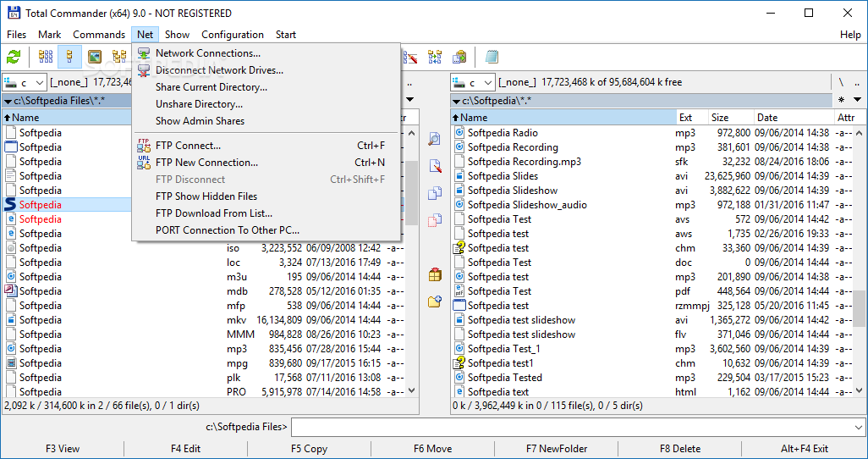Expand left path c:\Softpedia Files triangle
868x459 pixels.
(x=8, y=101)
